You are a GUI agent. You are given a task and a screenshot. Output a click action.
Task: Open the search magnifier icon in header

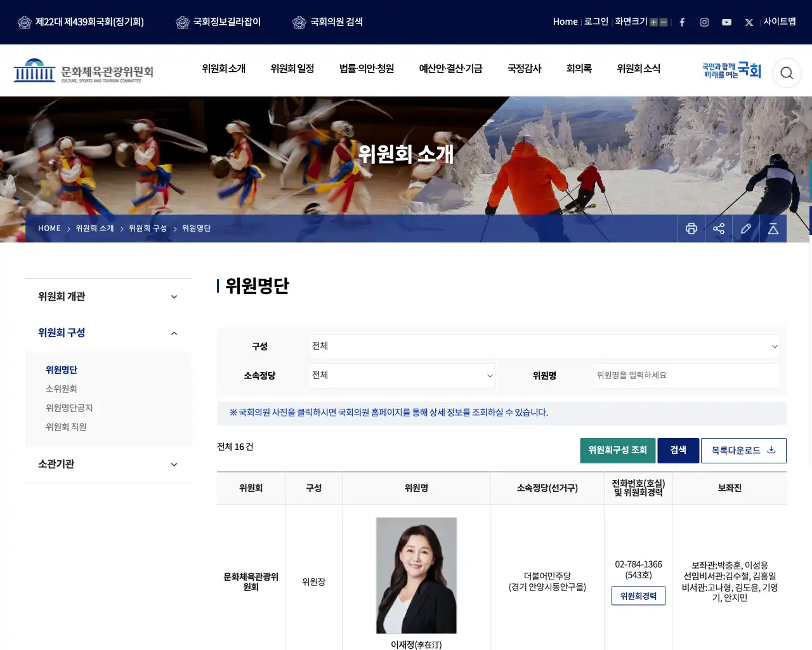coord(787,73)
